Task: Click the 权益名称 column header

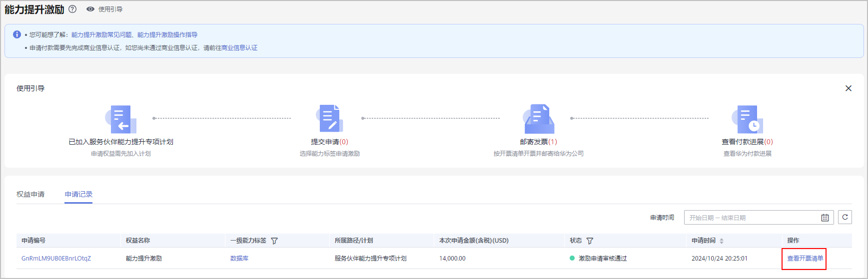Action: click(x=138, y=241)
